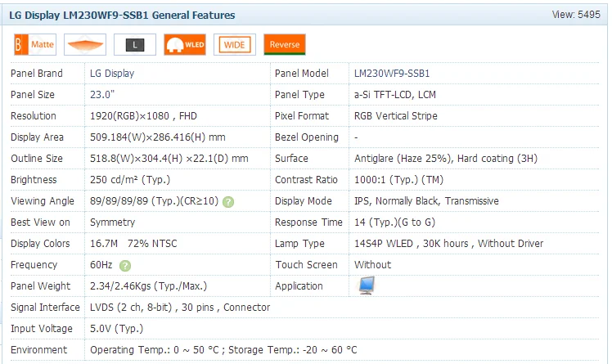Select the 16.7M 72% NTSC colors value
The image size is (612, 364).
(x=133, y=244)
